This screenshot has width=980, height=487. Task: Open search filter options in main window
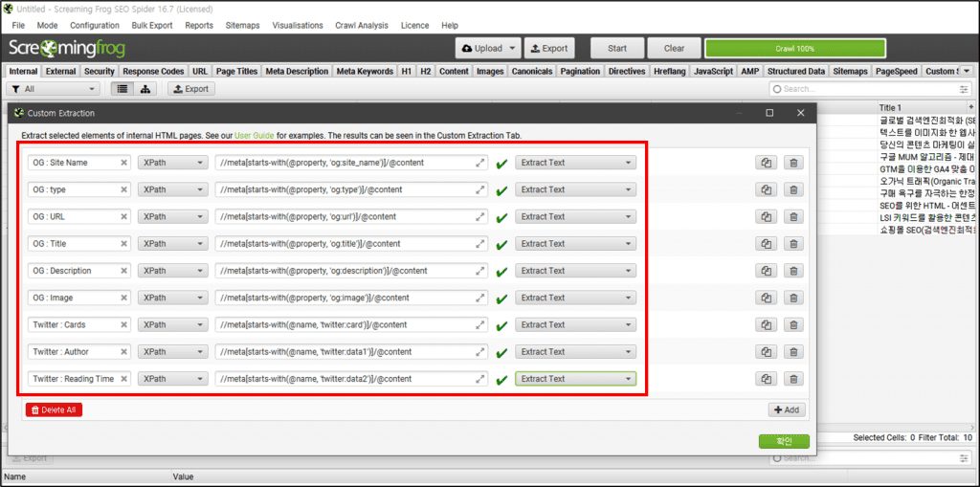(x=965, y=89)
